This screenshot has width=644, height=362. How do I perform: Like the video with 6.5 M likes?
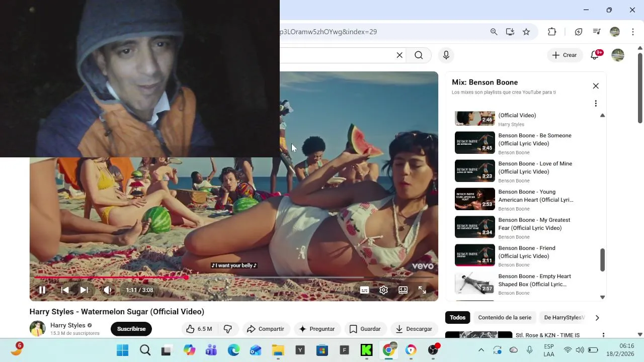(x=198, y=329)
